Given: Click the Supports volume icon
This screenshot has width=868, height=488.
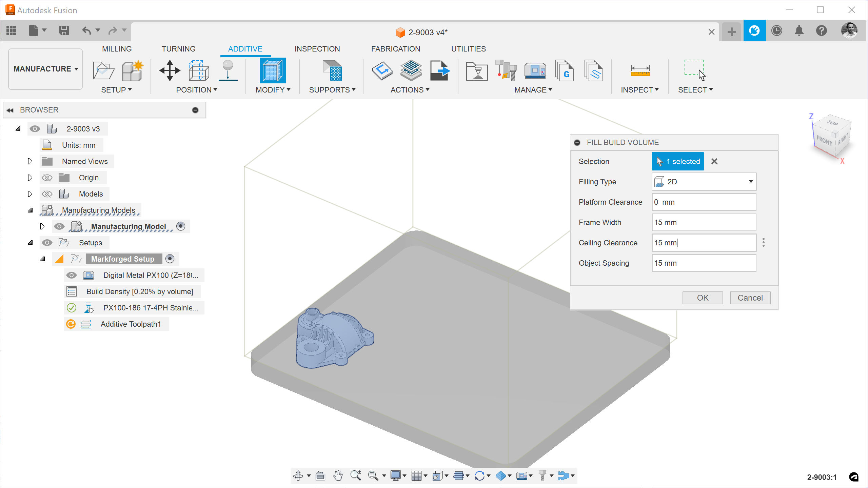Looking at the screenshot, I should [x=332, y=70].
